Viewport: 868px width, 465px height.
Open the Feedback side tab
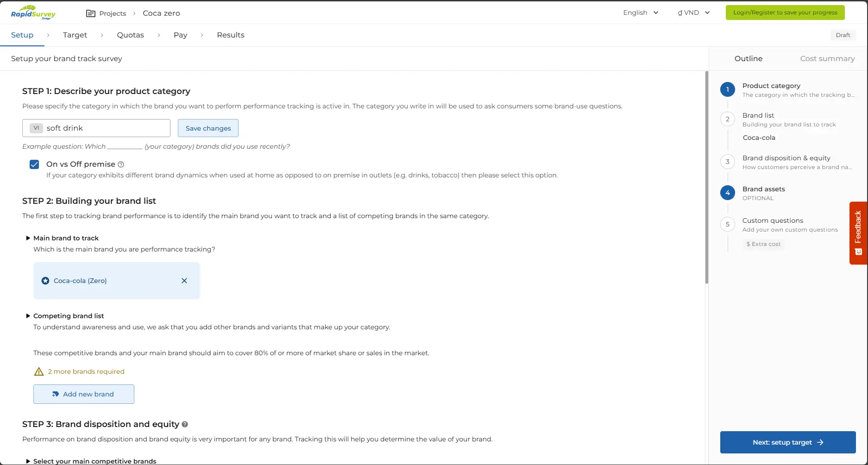click(x=858, y=233)
